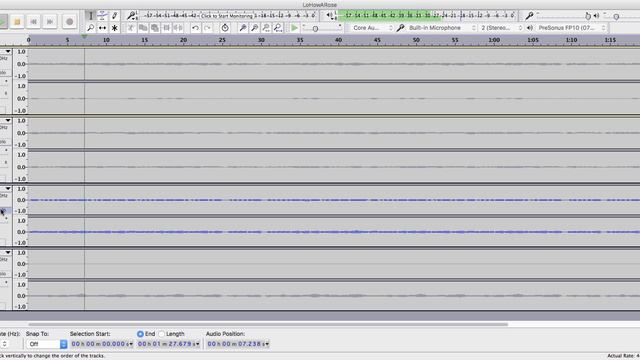The height and width of the screenshot is (360, 640).
Task: Click the green Play-at-speed button
Action: pos(294,28)
